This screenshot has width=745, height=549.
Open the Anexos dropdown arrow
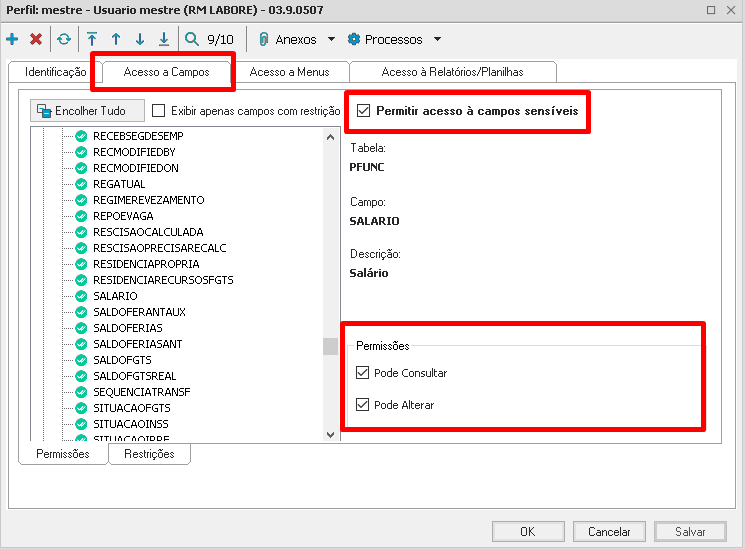(x=331, y=39)
